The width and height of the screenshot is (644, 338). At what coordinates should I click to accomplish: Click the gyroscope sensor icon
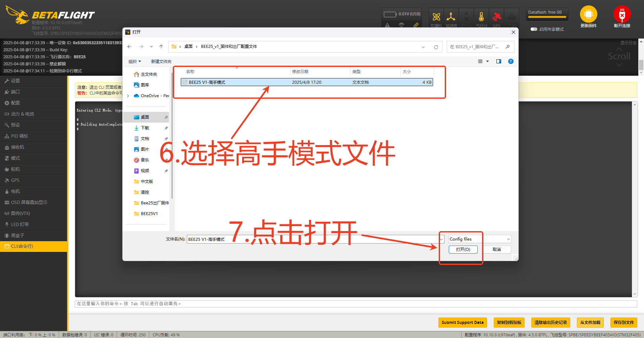[436, 17]
